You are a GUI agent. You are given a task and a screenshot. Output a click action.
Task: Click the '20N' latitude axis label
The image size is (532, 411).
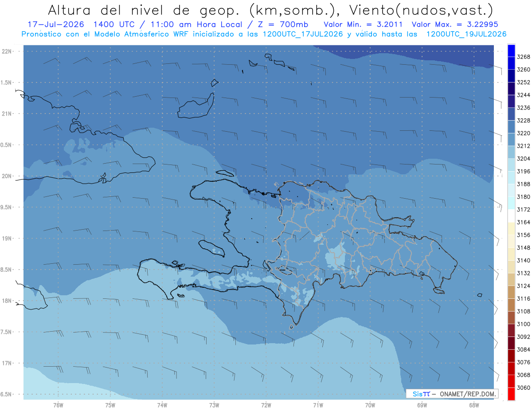[7, 176]
